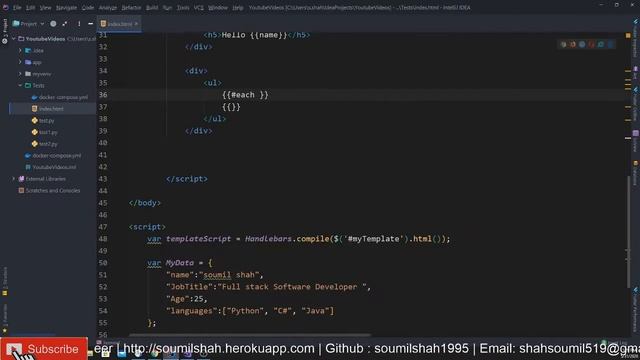Open the Analyze menu
Screen dimensions: 640x360
108,7
